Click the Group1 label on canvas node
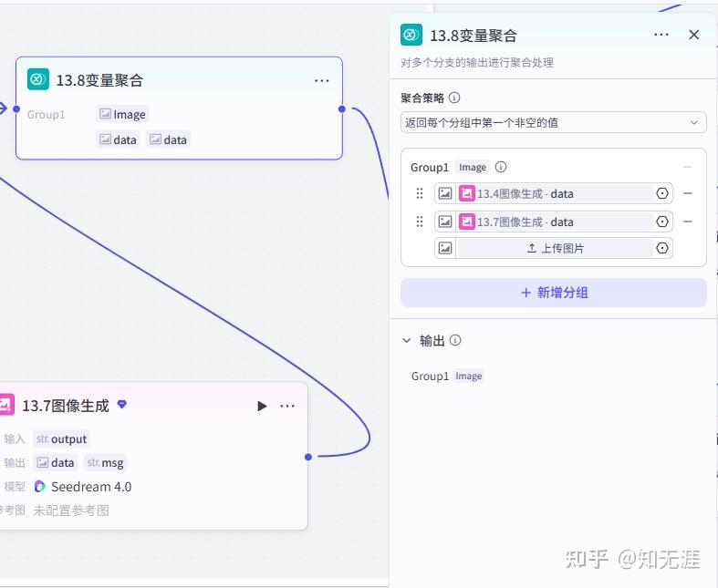718x588 pixels. point(46,114)
